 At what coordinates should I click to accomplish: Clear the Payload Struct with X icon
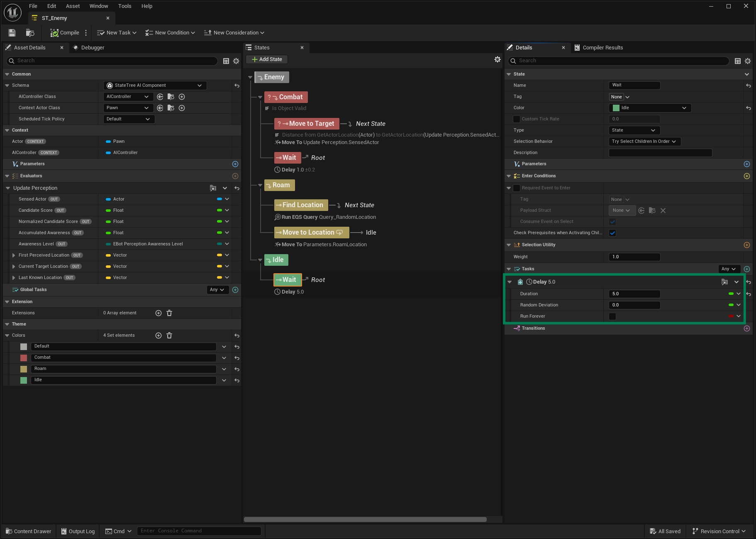(663, 211)
